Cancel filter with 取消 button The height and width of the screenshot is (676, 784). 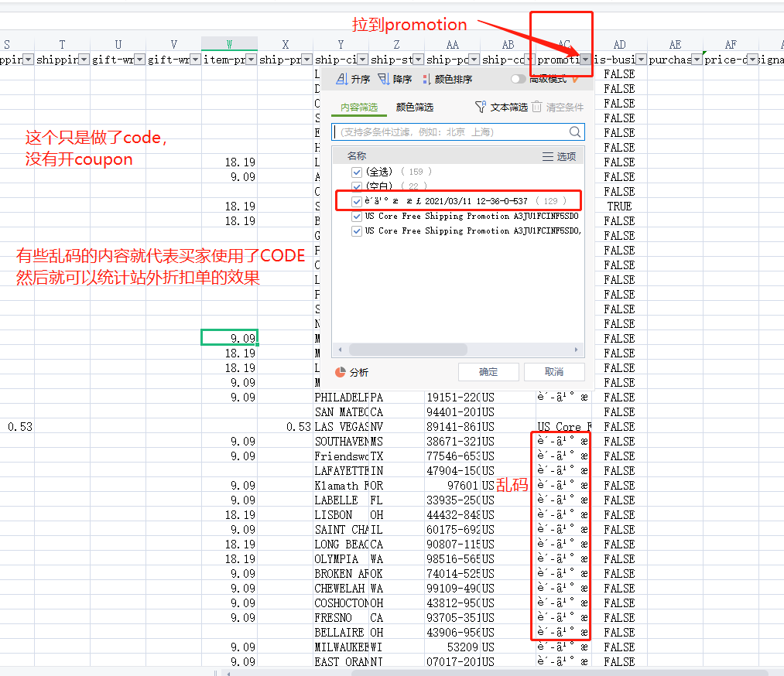click(554, 372)
